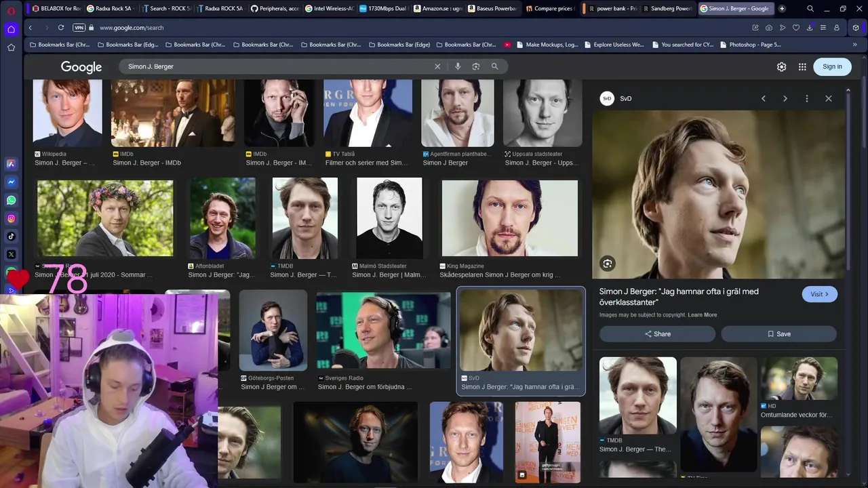The height and width of the screenshot is (488, 868).
Task: Open the browser profile account icon
Action: (x=837, y=28)
